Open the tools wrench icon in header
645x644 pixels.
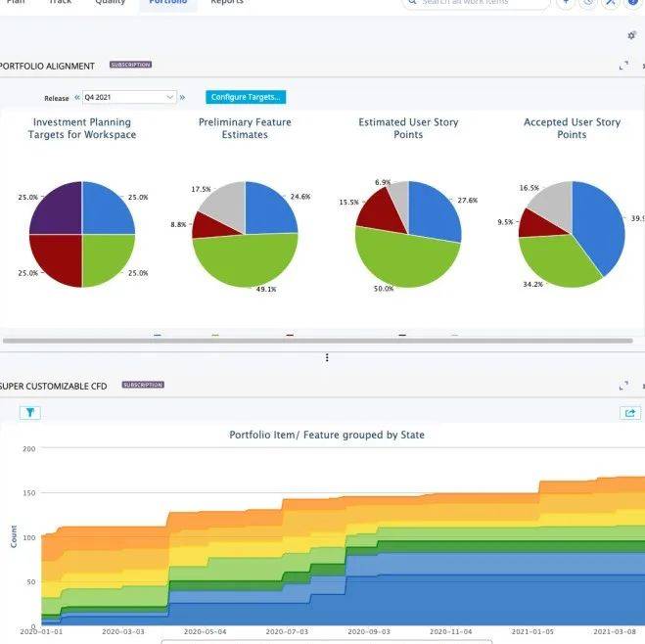[x=611, y=3]
